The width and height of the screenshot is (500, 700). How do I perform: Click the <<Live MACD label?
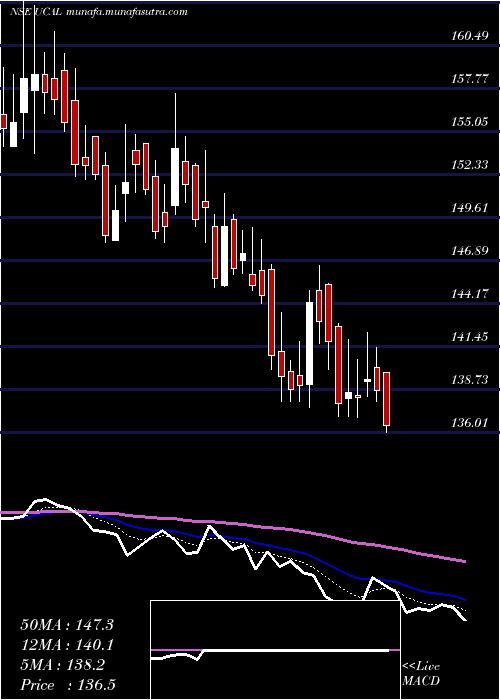tap(421, 674)
